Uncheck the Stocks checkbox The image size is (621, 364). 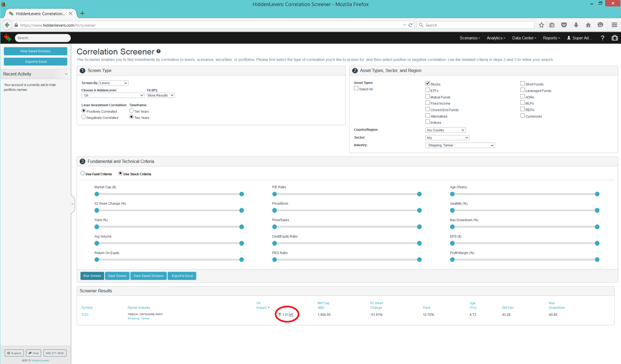click(427, 83)
